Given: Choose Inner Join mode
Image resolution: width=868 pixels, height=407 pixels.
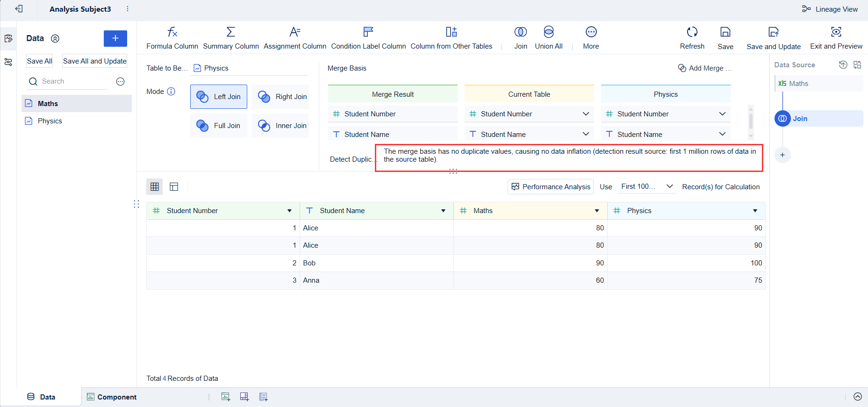Looking at the screenshot, I should 281,126.
